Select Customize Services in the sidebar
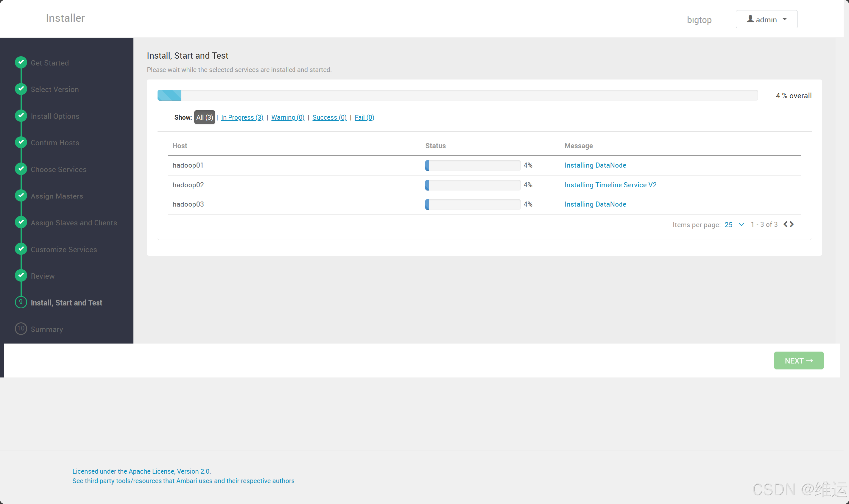Screen dimensions: 849x504 coord(64,249)
